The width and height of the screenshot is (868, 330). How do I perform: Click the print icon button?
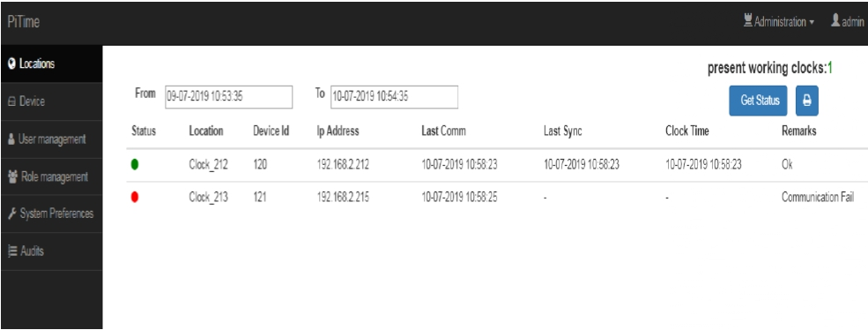coord(807,101)
